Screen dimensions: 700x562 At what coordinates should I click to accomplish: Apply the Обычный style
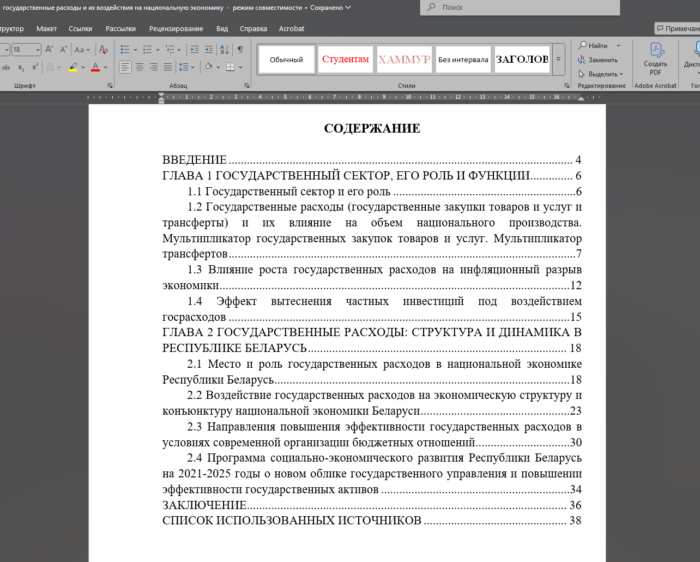coord(286,59)
